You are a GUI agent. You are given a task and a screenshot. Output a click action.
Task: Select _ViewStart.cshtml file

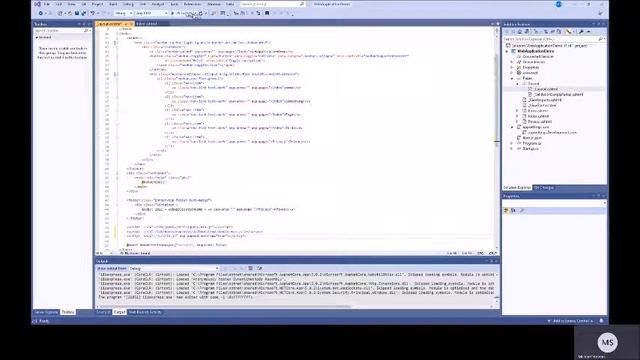542,105
